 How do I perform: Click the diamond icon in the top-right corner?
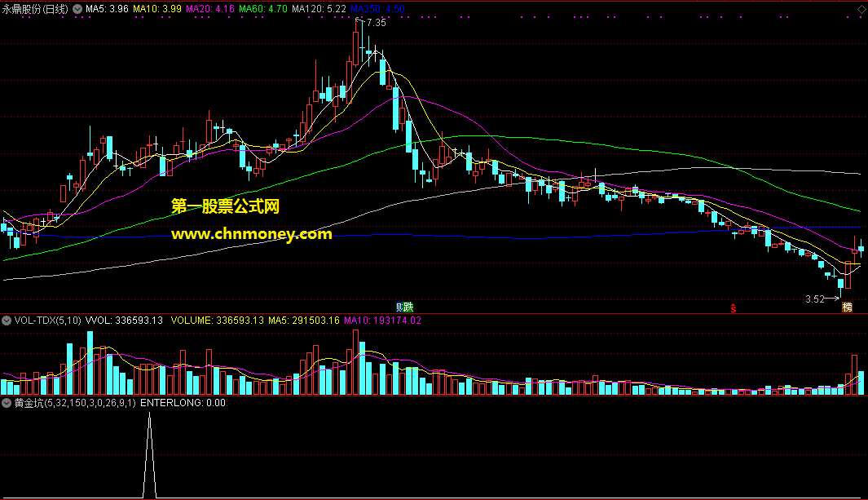click(x=861, y=10)
